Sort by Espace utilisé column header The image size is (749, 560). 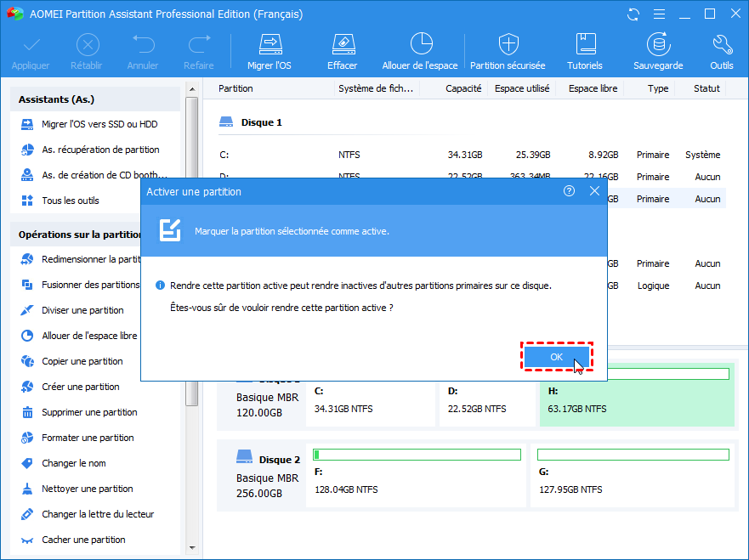[522, 88]
